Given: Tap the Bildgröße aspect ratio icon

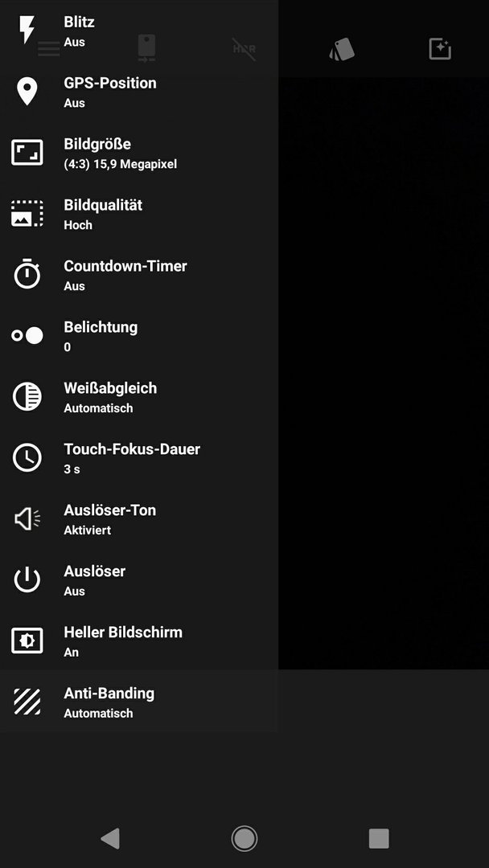Looking at the screenshot, I should point(27,152).
